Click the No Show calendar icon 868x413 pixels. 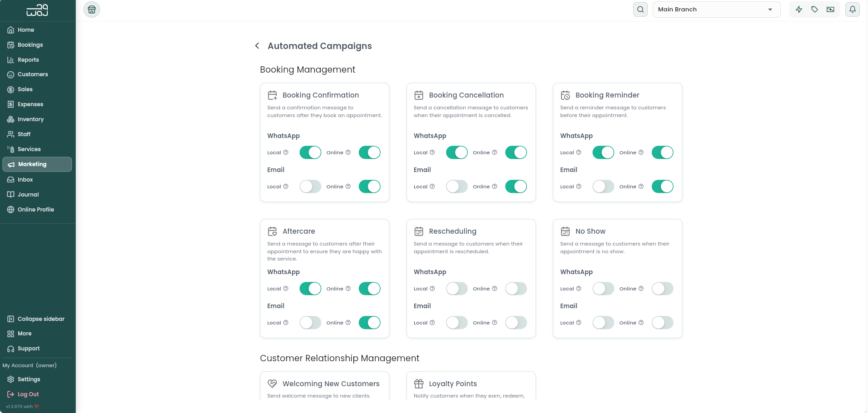(x=565, y=231)
